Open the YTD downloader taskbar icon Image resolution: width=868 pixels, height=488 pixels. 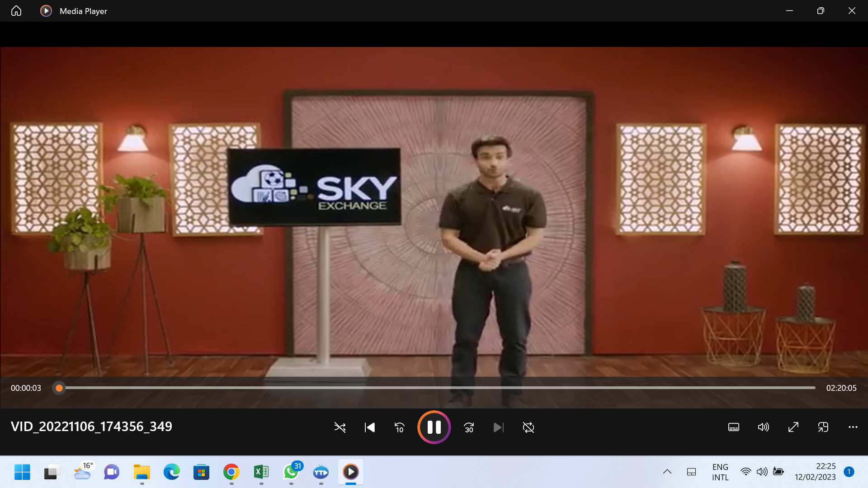coord(321,472)
